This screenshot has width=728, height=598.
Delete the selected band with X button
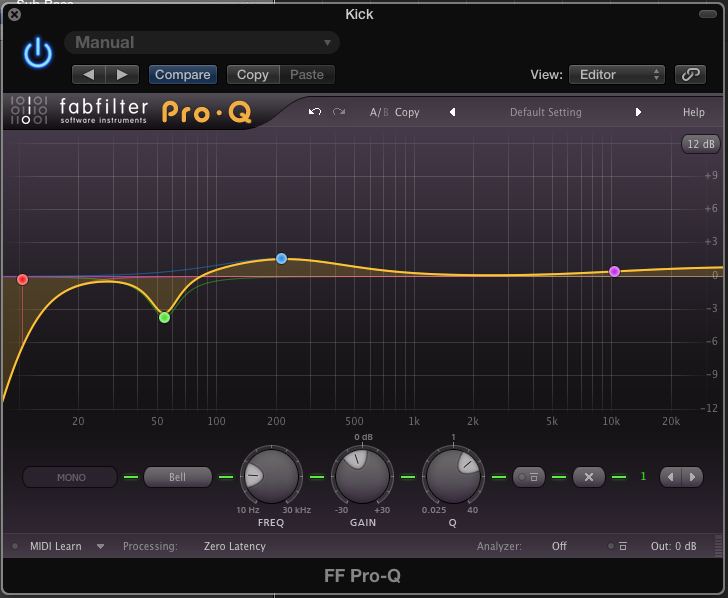tap(589, 477)
